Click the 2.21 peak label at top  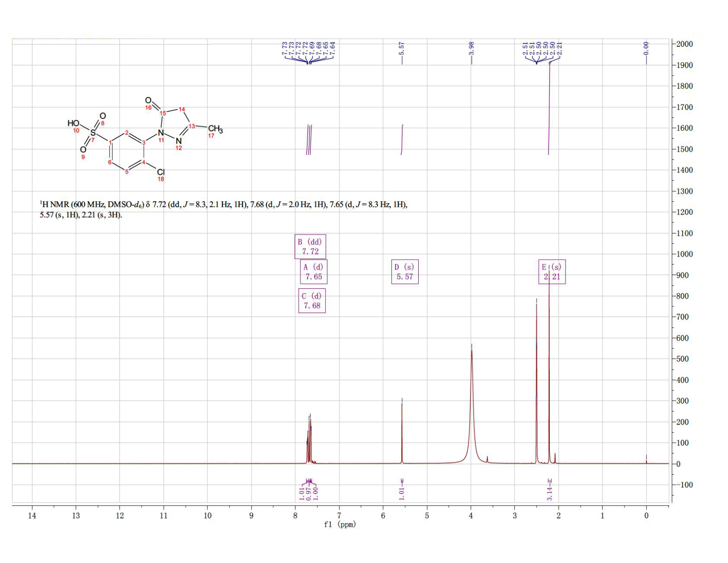559,49
